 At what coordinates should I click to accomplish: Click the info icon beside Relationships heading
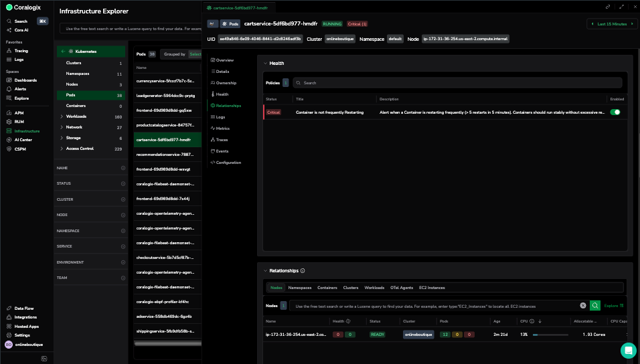pyautogui.click(x=303, y=271)
